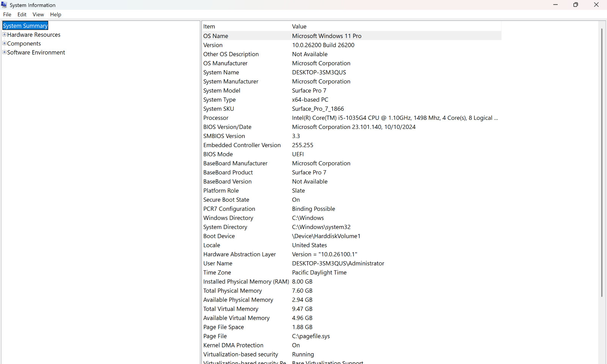Open the Edit menu
This screenshot has width=607, height=364.
point(22,14)
